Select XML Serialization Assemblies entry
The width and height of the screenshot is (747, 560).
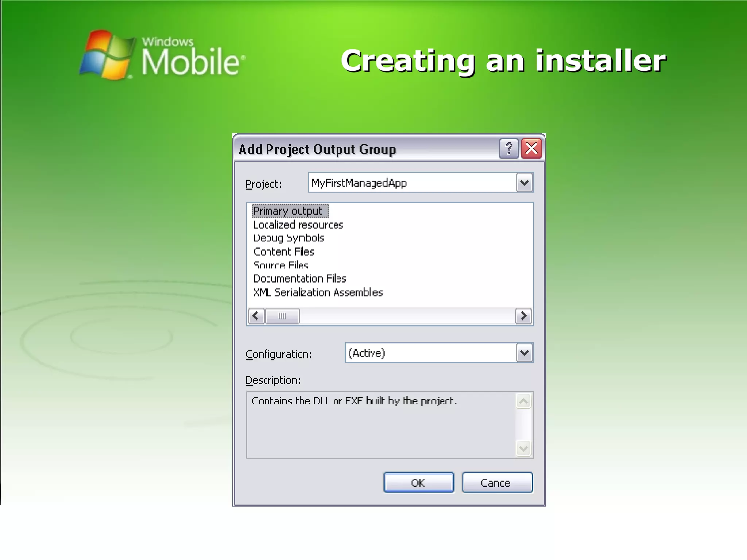(318, 292)
